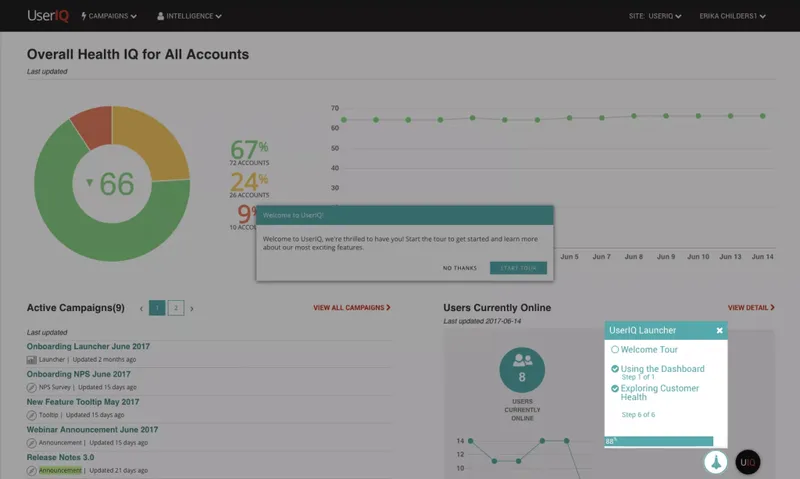800x479 pixels.
Task: Select the Welcome Tour radio item
Action: point(615,349)
